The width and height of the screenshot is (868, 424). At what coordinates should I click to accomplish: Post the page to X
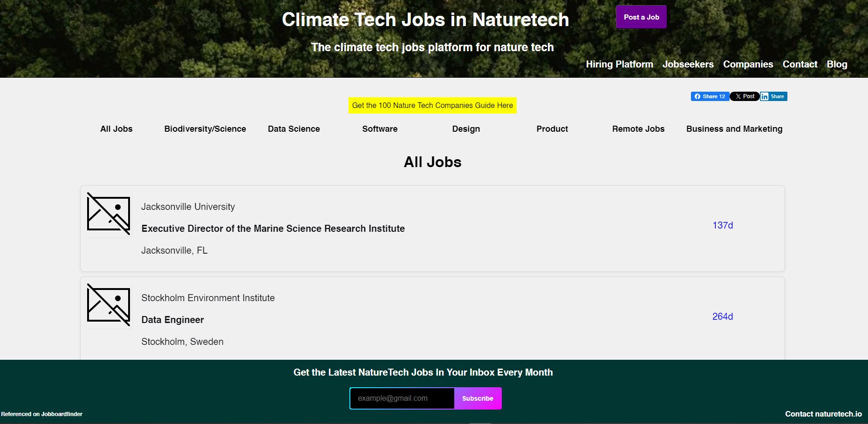745,96
